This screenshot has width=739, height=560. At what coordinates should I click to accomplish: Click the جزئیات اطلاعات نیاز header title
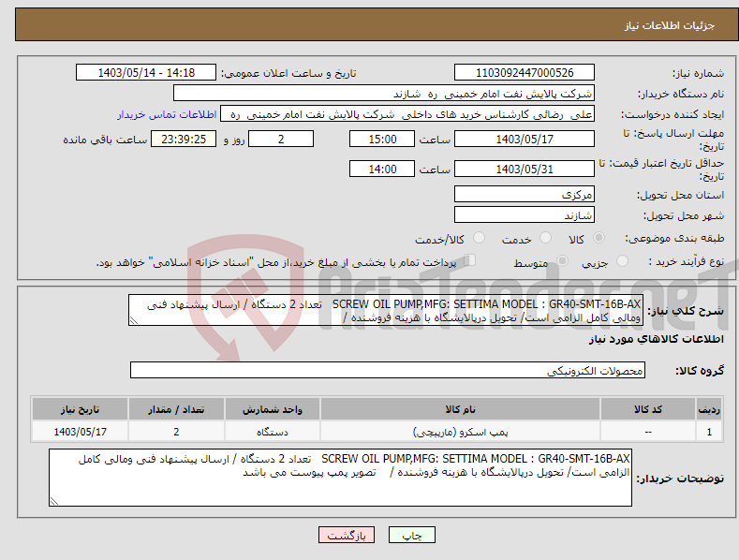coord(670,25)
